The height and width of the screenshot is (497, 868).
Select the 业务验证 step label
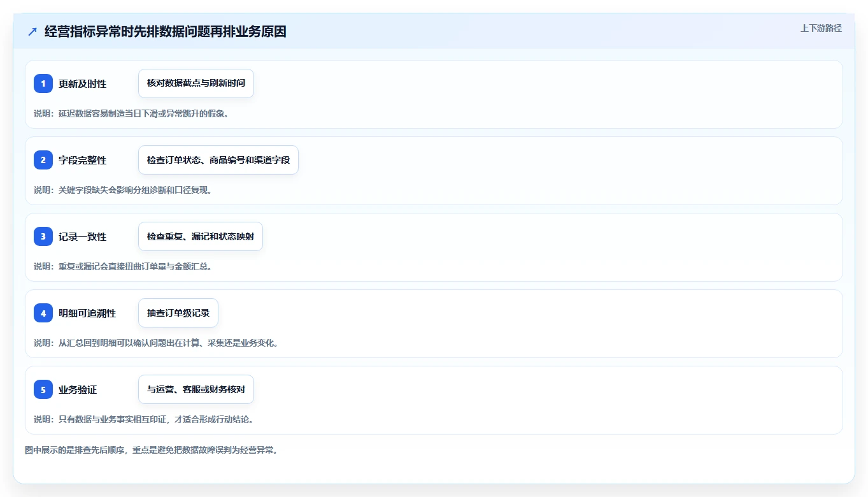(78, 389)
